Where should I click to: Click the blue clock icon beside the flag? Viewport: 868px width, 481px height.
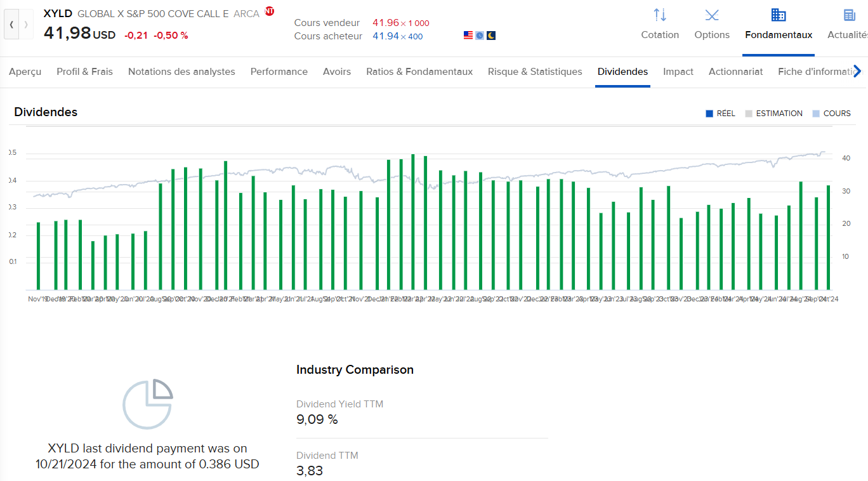pyautogui.click(x=480, y=36)
